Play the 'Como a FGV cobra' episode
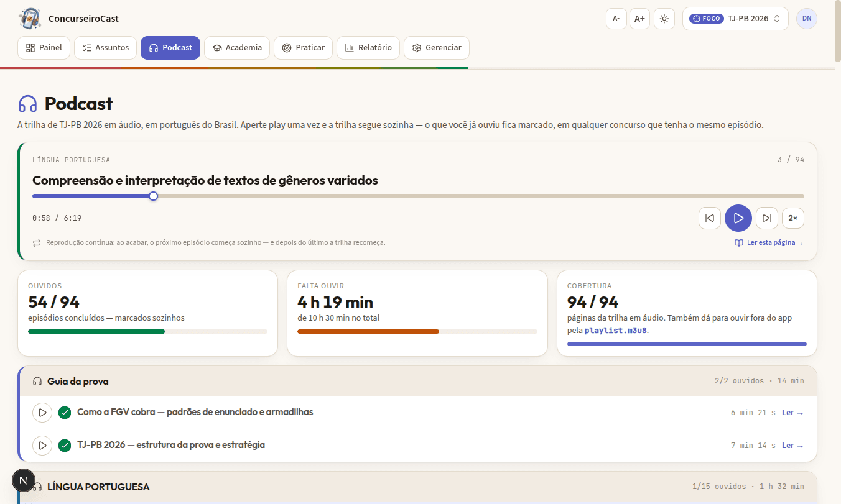 point(42,413)
